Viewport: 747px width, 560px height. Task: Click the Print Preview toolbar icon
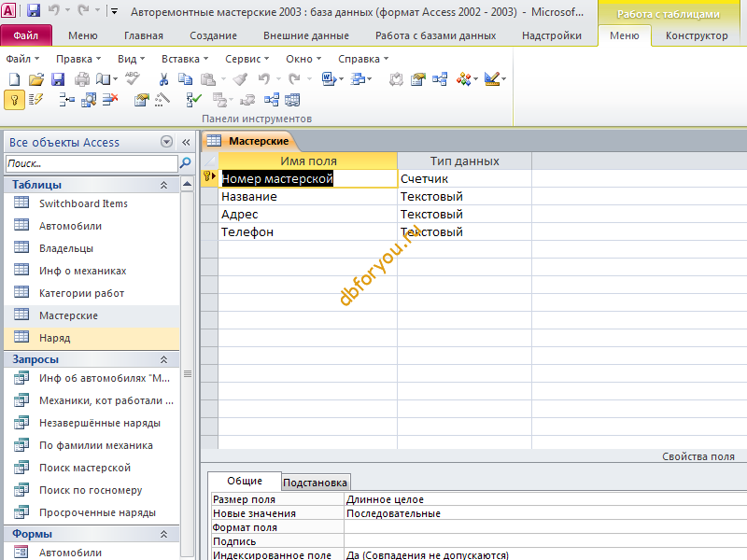pyautogui.click(x=104, y=79)
